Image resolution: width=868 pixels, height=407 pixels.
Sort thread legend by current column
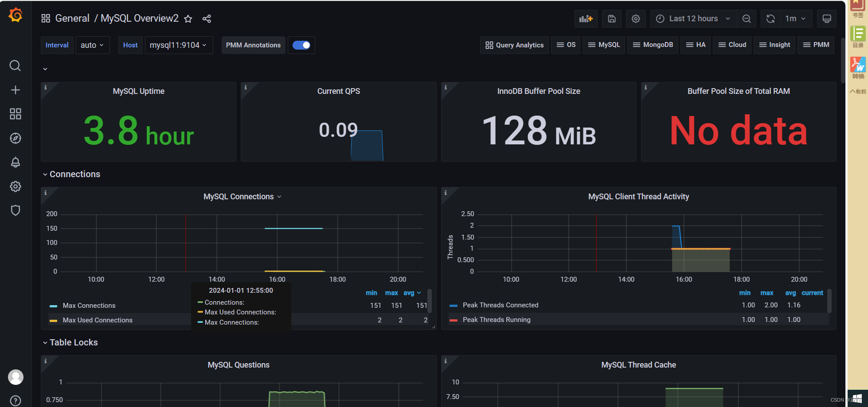(812, 293)
